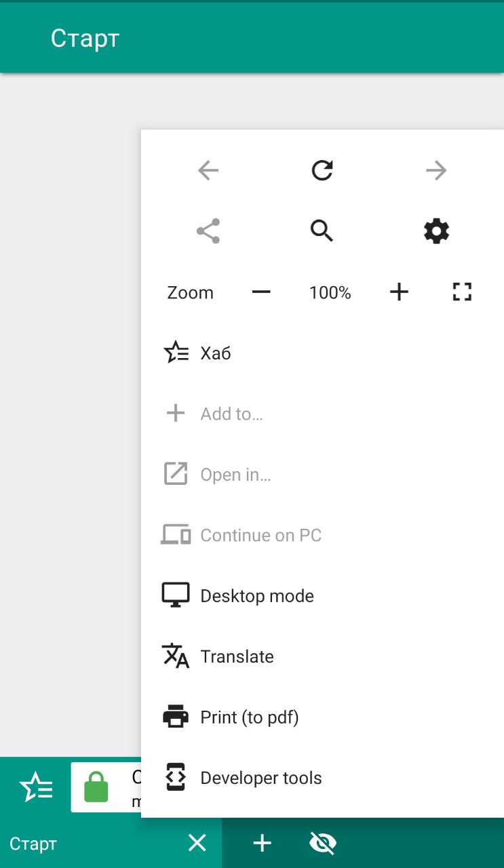Viewport: 504px width, 868px height.
Task: Toggle incognito crossed-eye icon
Action: [x=322, y=844]
